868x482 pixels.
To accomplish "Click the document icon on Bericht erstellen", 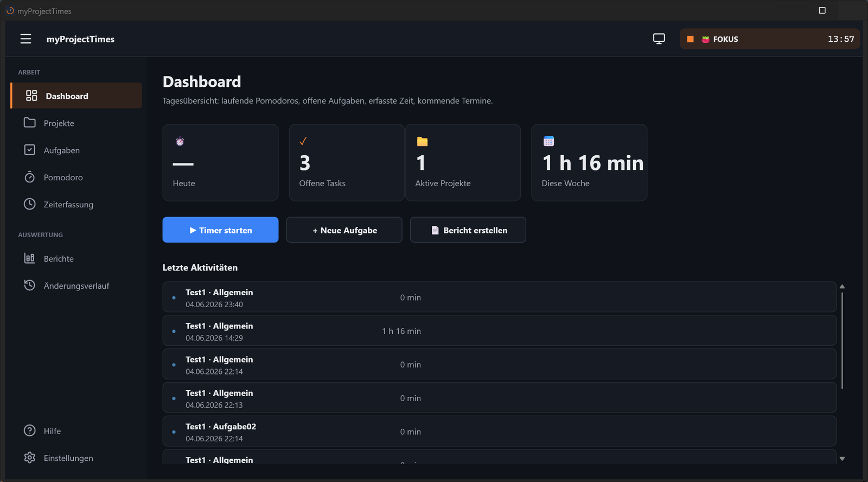I will coord(435,230).
